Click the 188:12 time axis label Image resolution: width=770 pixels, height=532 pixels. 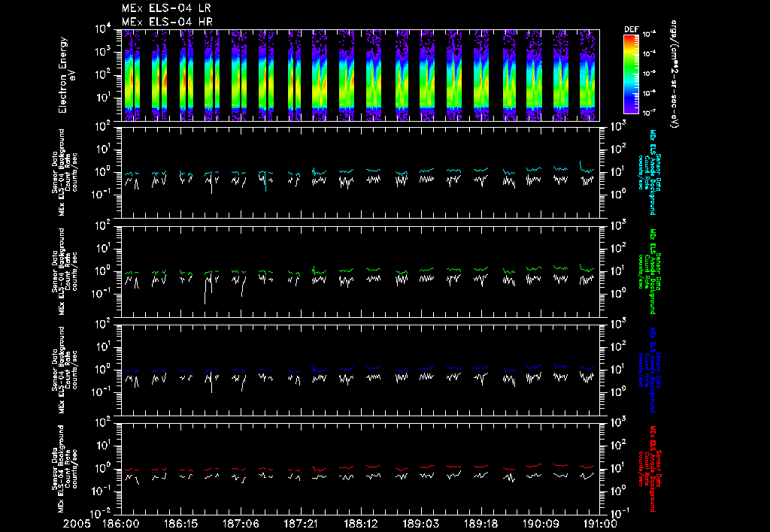coord(360,524)
